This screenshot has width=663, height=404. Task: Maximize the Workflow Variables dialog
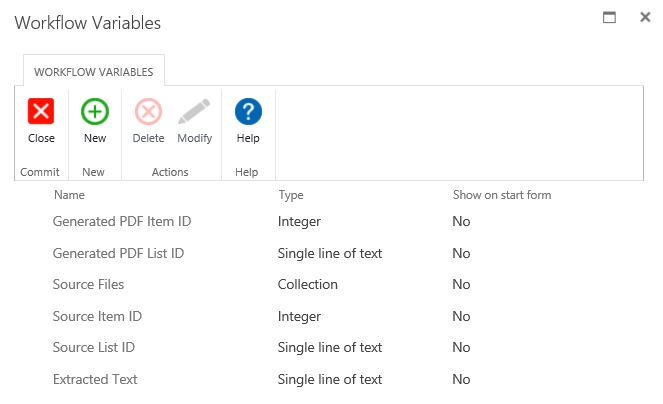(609, 17)
